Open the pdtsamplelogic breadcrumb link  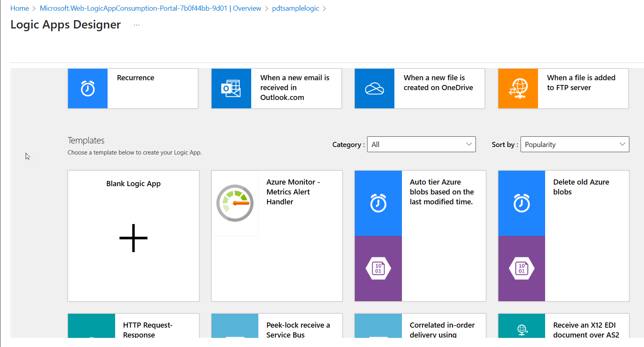pos(295,8)
